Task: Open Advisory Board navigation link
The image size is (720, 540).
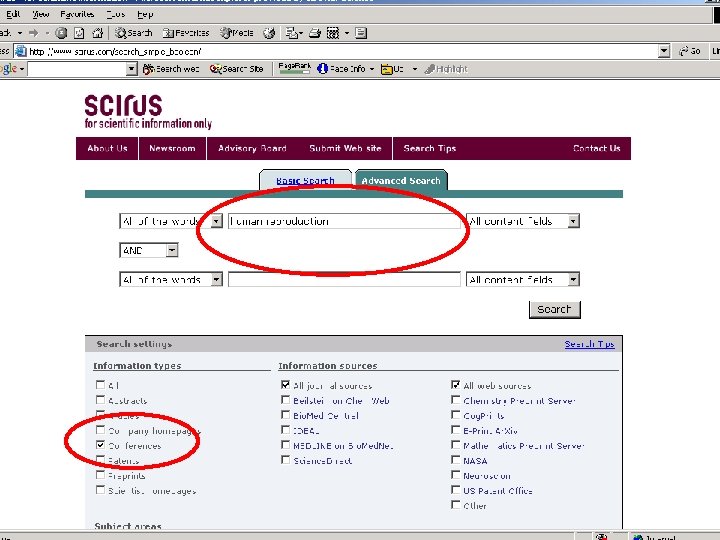Action: (252, 148)
